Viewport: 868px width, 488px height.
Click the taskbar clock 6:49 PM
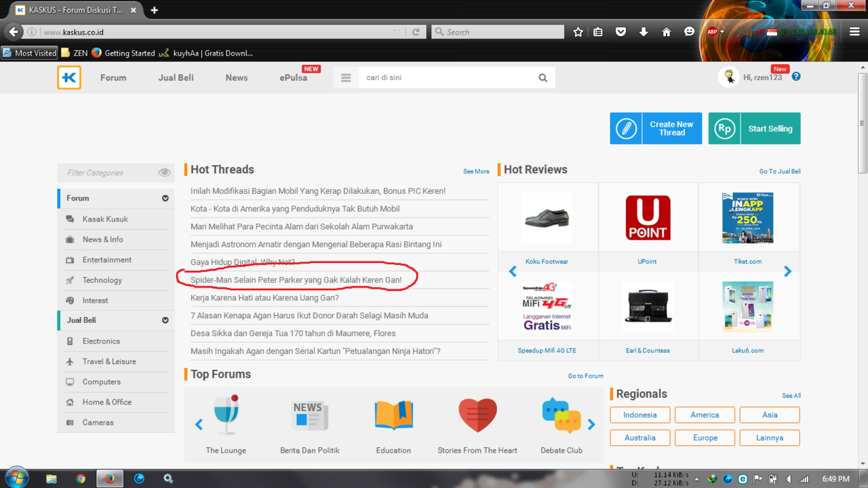tap(836, 479)
